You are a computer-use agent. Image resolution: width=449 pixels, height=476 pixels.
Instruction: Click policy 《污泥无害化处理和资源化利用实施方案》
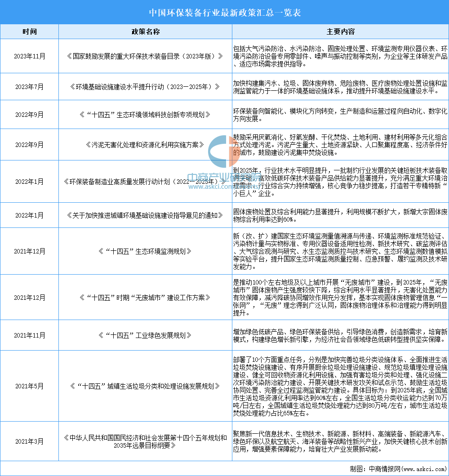pyautogui.click(x=145, y=145)
